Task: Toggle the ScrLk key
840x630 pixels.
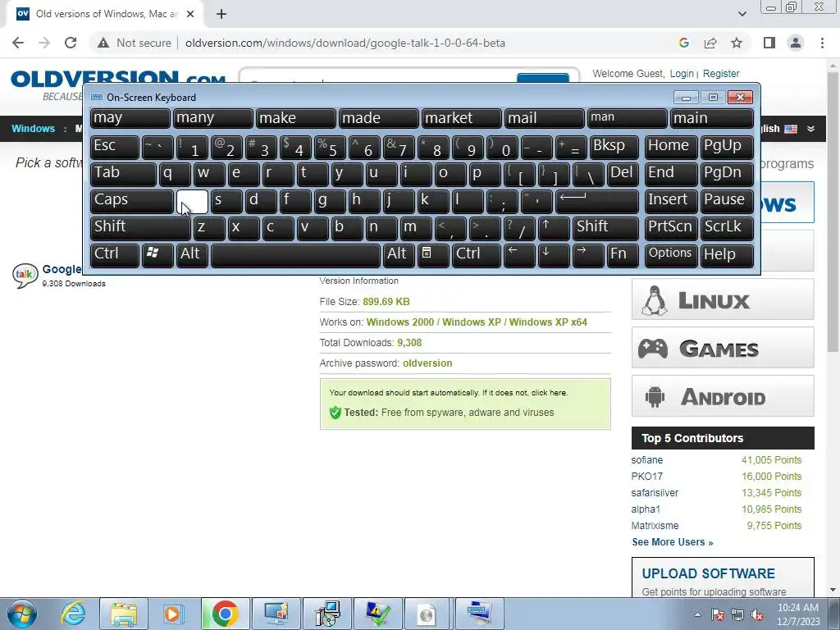Action: tap(727, 228)
